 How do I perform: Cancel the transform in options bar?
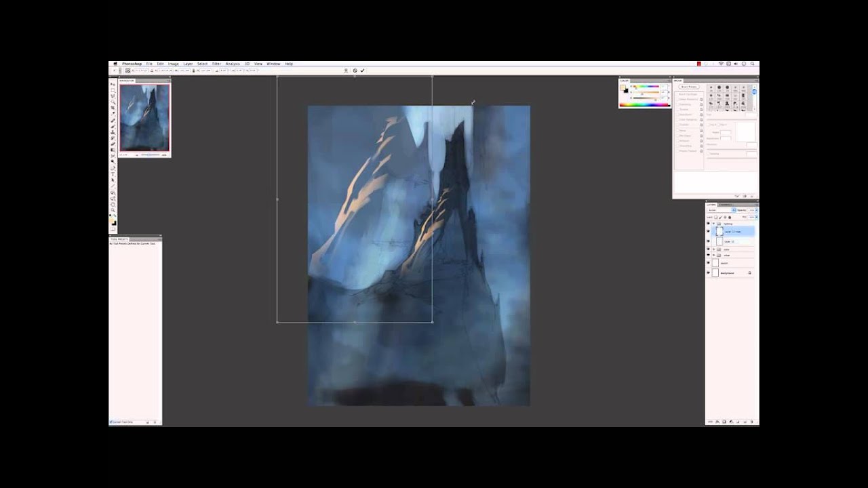click(355, 70)
